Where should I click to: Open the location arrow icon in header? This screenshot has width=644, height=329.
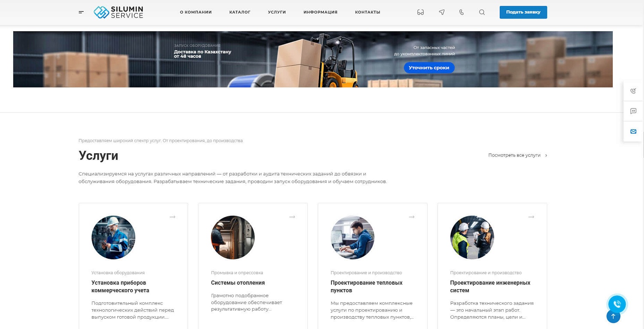pos(441,12)
